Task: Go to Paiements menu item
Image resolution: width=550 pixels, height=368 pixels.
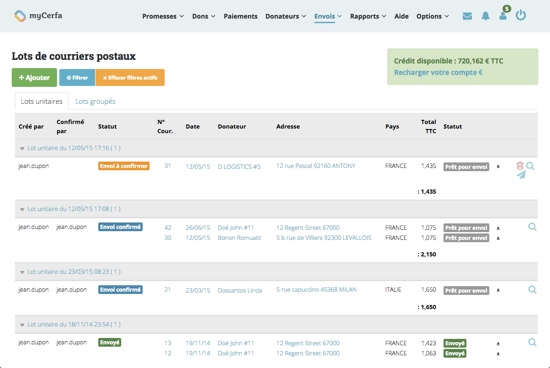Action: point(240,16)
